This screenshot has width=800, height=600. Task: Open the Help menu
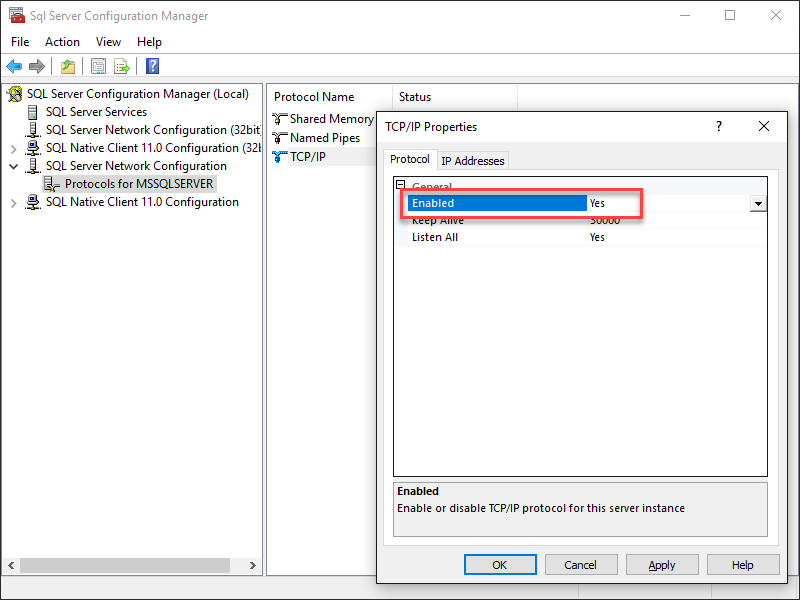[x=149, y=42]
